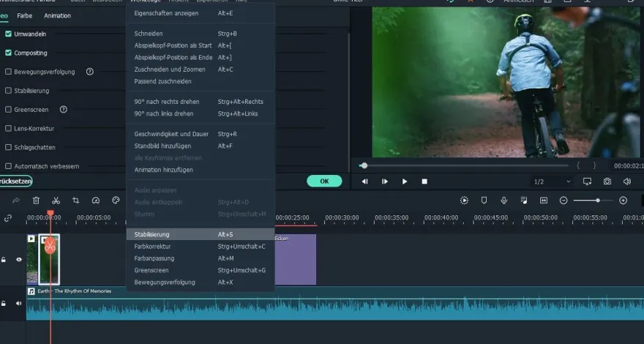
Task: Click the mark-in curly brace
Action: click(578, 165)
